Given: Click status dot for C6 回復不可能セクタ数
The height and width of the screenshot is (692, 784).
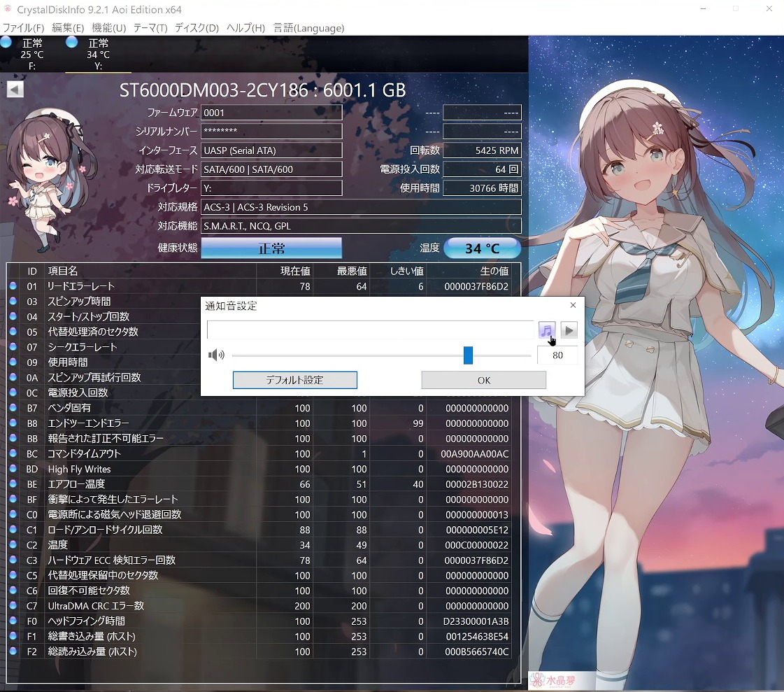Looking at the screenshot, I should 13,590.
